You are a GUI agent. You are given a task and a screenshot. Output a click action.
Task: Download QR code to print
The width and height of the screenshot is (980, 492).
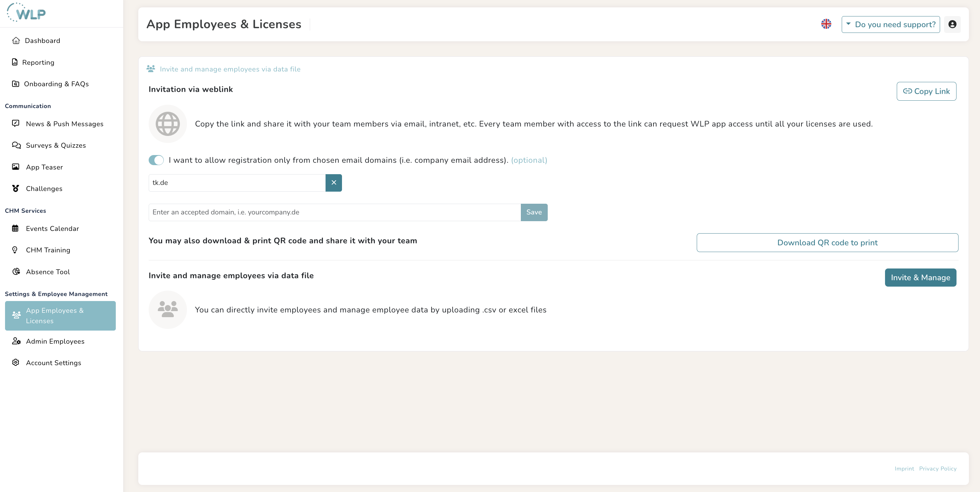tap(827, 242)
